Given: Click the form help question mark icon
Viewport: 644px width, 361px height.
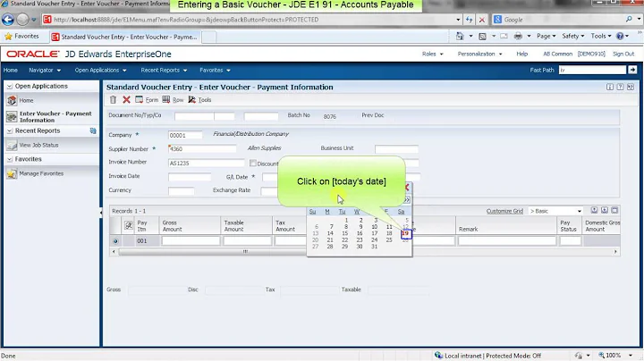Looking at the screenshot, I should click(620, 87).
